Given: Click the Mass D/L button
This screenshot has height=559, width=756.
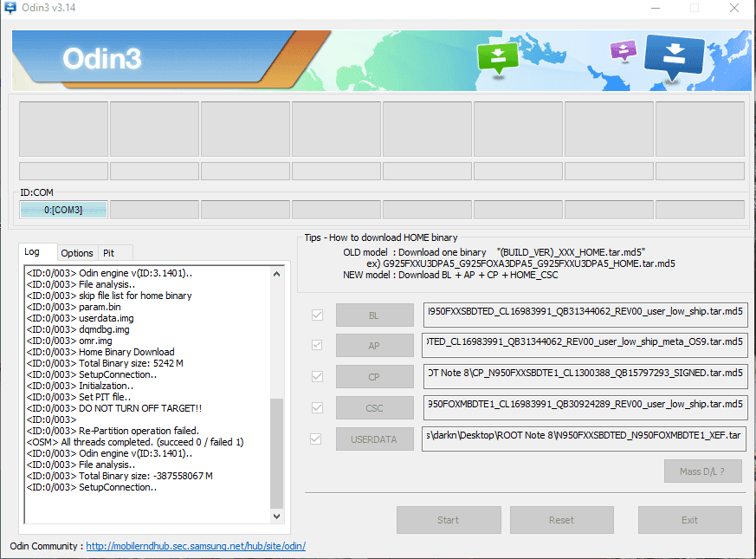Looking at the screenshot, I should point(702,471).
